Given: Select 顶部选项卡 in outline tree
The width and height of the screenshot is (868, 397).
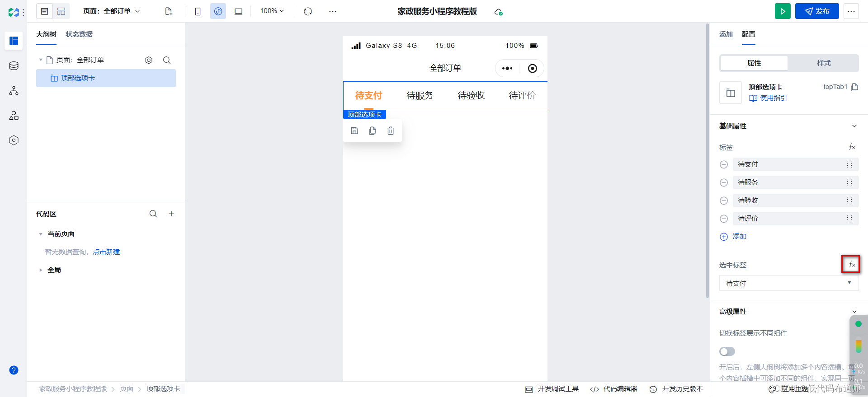Looking at the screenshot, I should (106, 78).
